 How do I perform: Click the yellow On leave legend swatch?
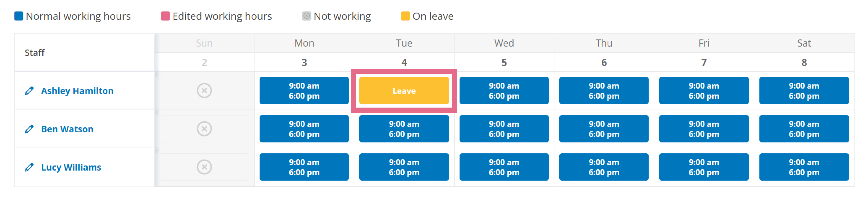[405, 16]
